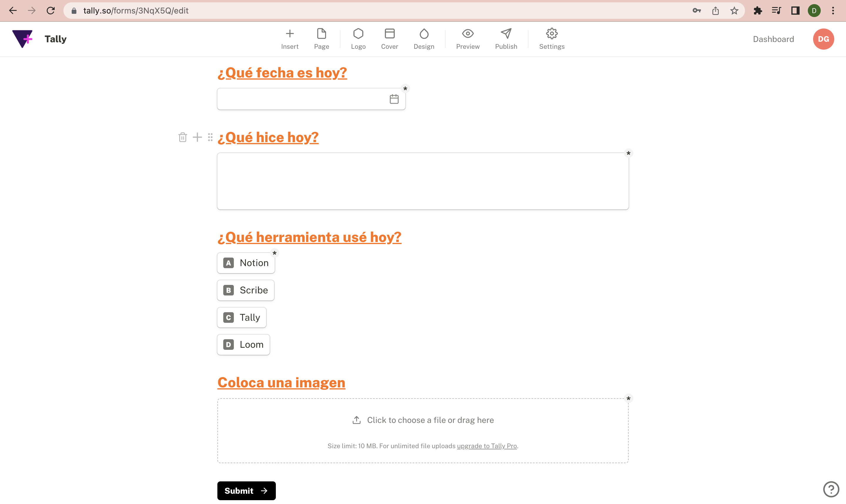This screenshot has height=504, width=846.
Task: Choose the Scribe option
Action: point(246,290)
